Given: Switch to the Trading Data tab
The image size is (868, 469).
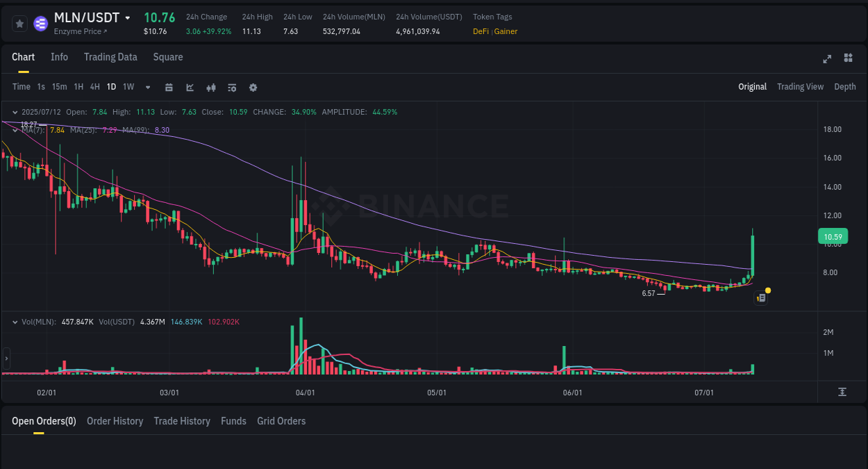Looking at the screenshot, I should coord(110,57).
